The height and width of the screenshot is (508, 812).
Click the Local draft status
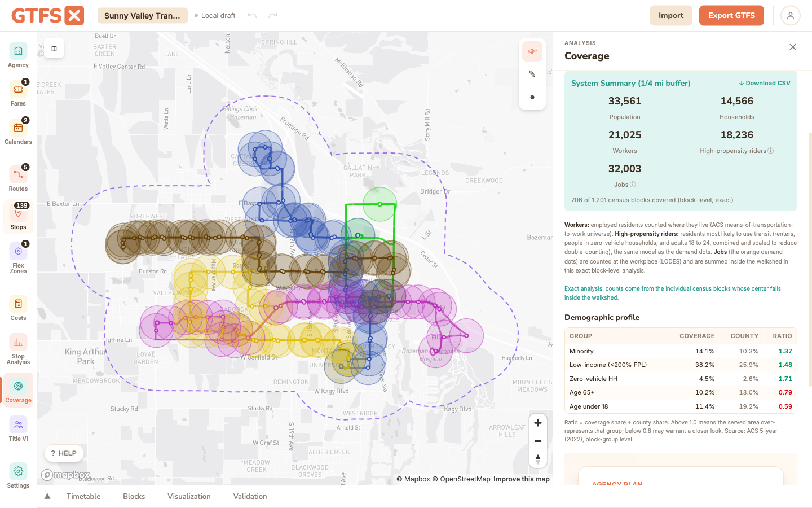point(215,16)
